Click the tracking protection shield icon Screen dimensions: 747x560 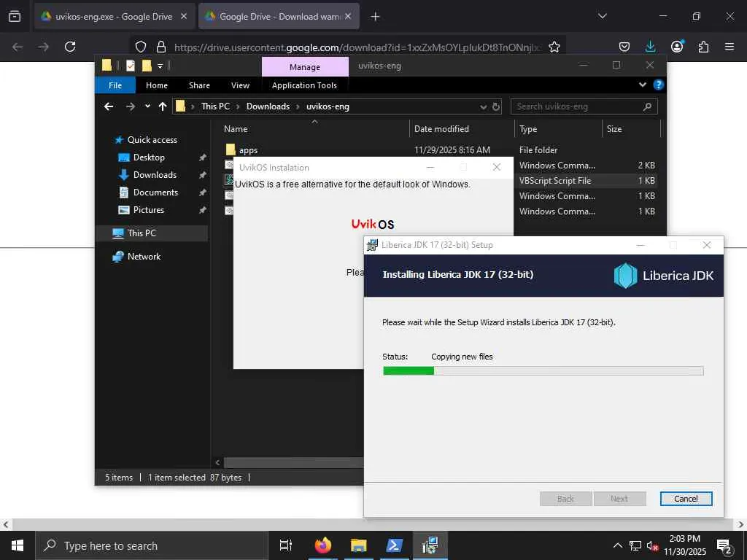point(141,47)
